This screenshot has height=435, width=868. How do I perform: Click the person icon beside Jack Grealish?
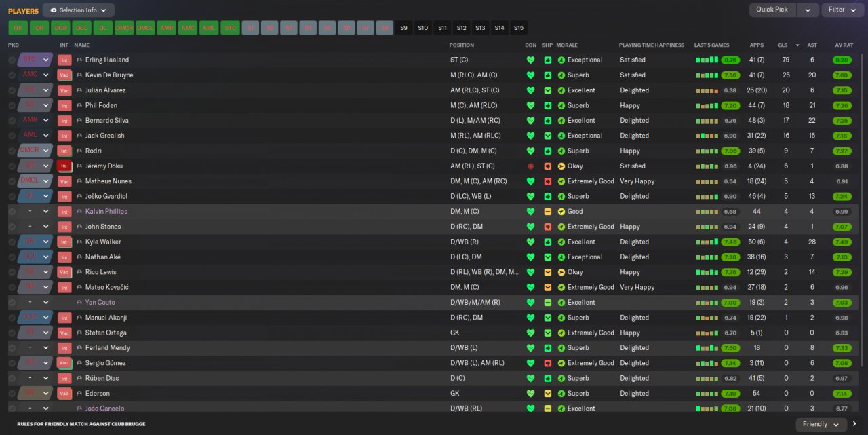79,136
